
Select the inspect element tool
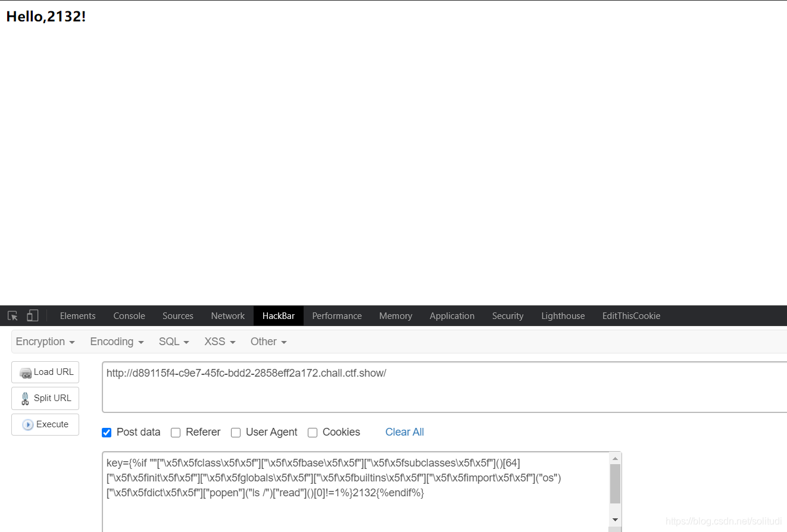(x=12, y=315)
